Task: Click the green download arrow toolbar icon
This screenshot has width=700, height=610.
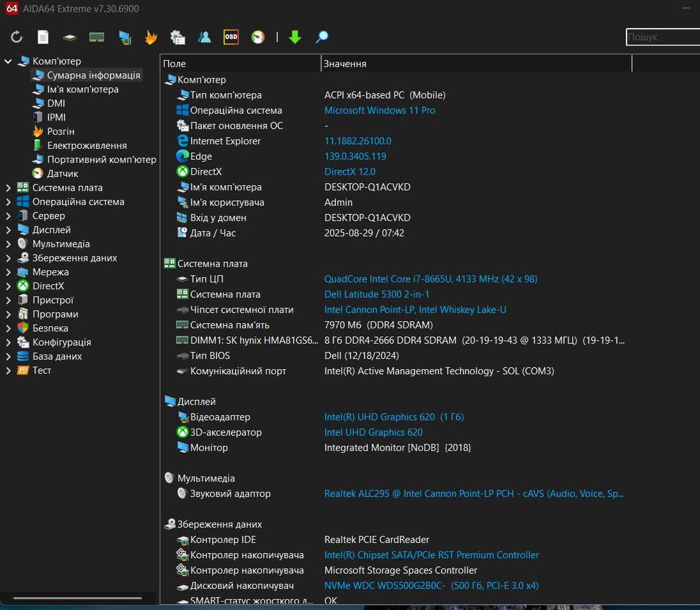Action: 295,37
